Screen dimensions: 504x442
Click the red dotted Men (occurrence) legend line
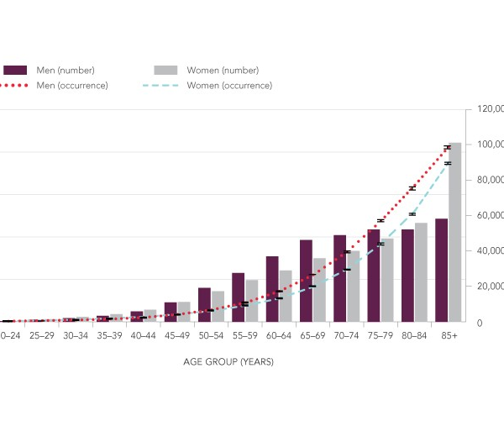tap(16, 85)
